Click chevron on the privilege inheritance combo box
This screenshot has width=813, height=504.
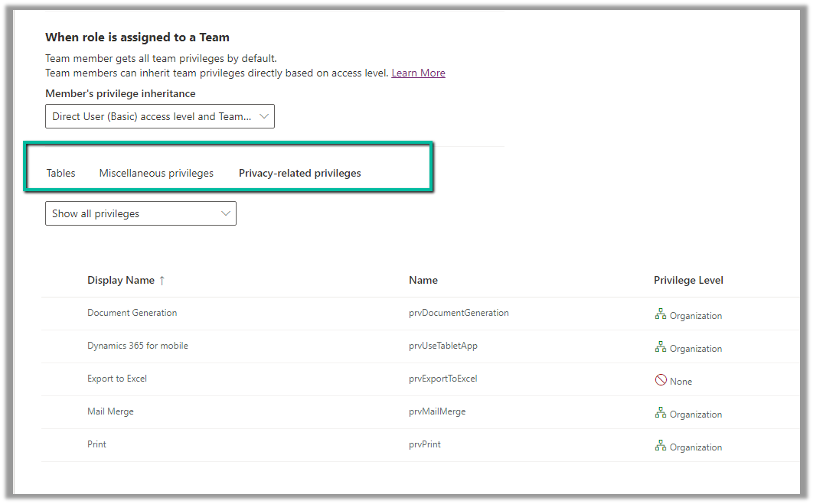coord(264,116)
